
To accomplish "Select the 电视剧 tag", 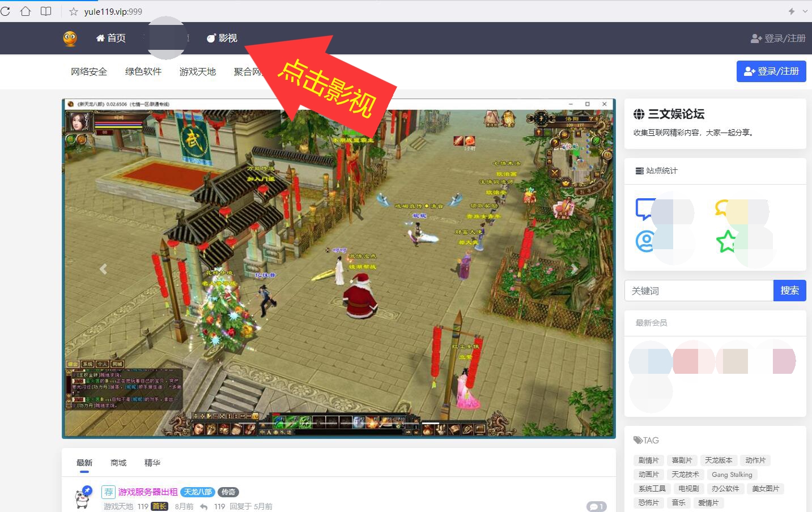I will point(688,488).
